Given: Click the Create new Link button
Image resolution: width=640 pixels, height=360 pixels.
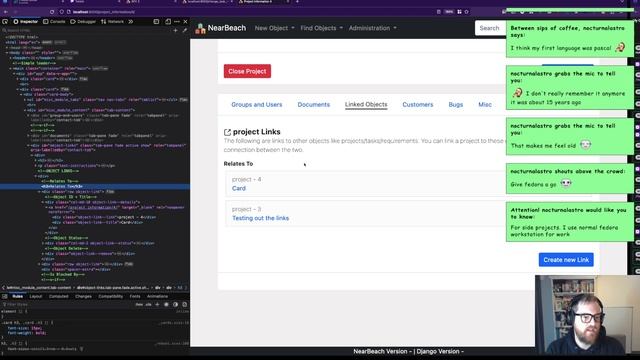Looking at the screenshot, I should click(566, 260).
